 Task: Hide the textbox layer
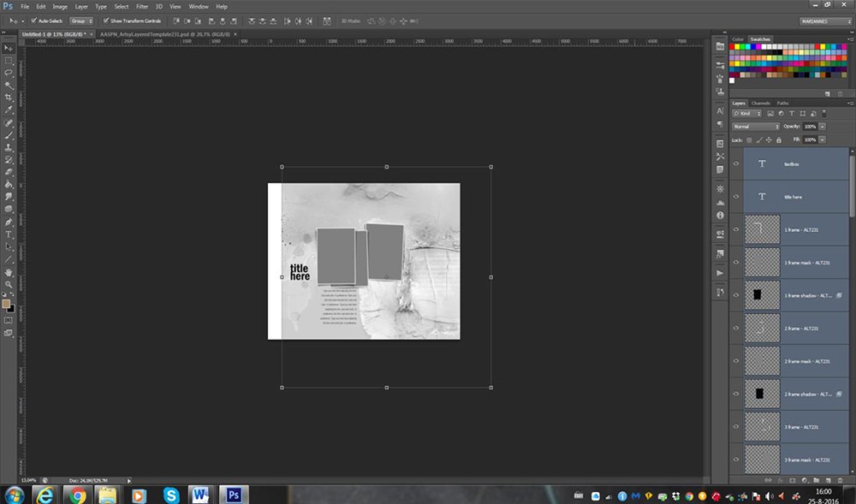[x=736, y=163]
